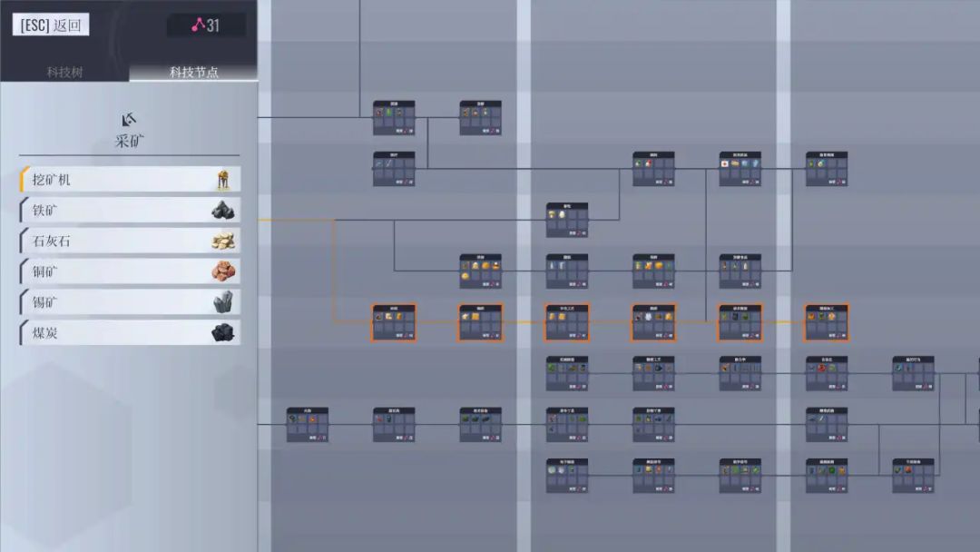
Task: Click the copper ore icon beside 铜矿
Action: point(223,272)
